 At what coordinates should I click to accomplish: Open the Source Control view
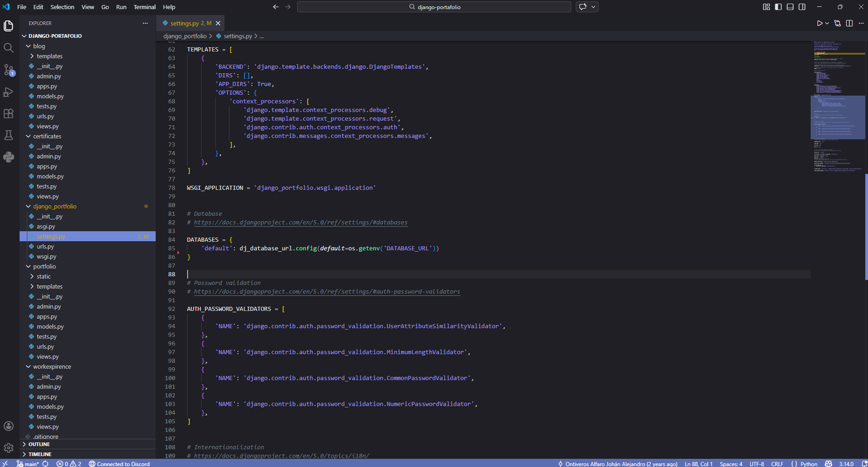(x=9, y=70)
